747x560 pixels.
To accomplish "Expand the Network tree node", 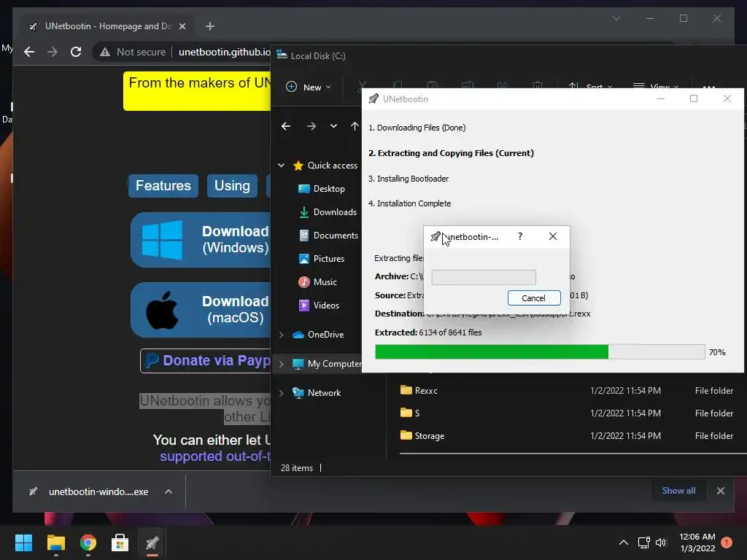I will (281, 393).
